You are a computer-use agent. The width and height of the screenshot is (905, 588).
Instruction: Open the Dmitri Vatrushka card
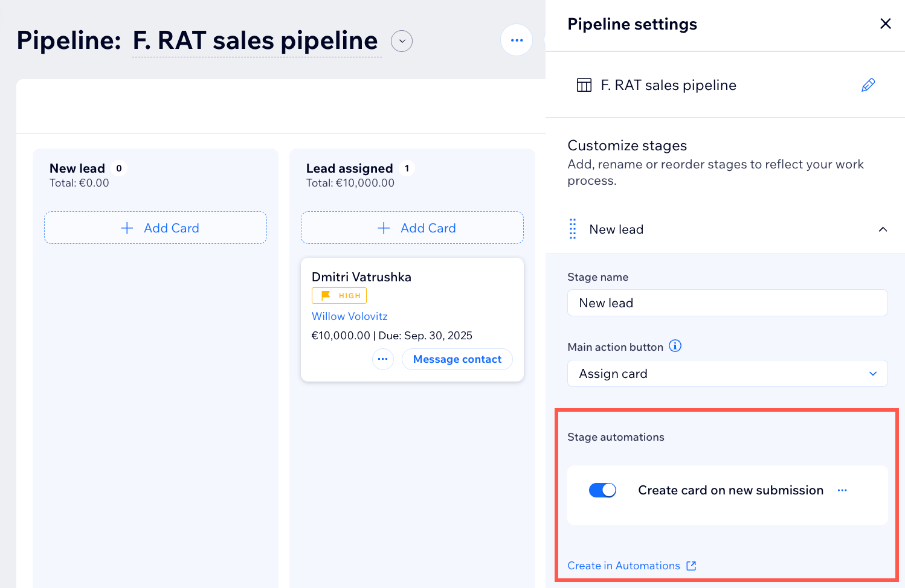[361, 277]
